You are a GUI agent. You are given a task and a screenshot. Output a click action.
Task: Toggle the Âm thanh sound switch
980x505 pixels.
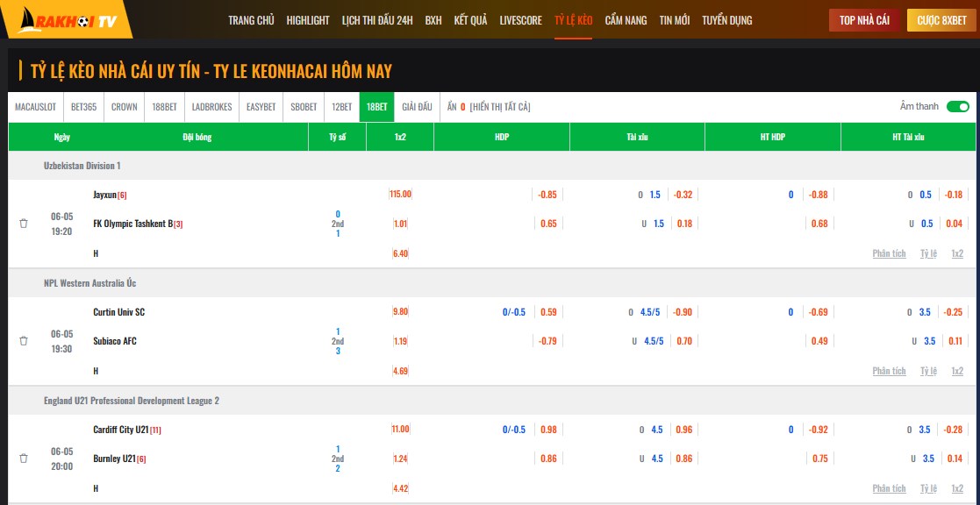[957, 107]
